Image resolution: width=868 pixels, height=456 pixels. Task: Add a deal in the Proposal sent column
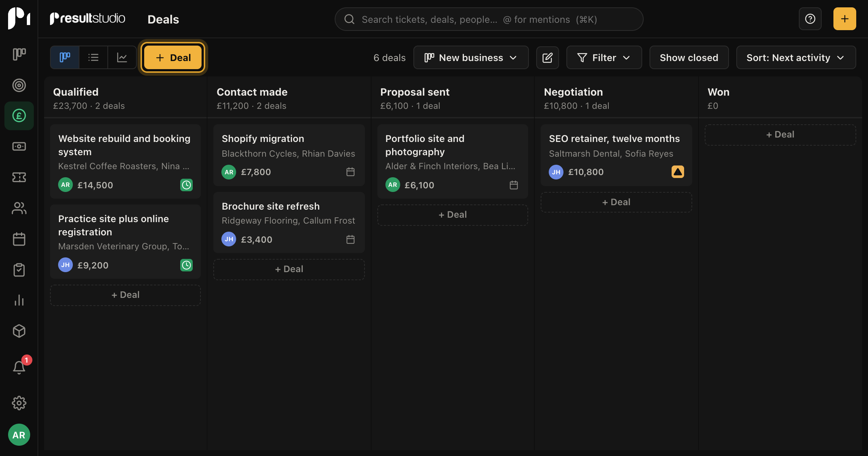pyautogui.click(x=453, y=215)
